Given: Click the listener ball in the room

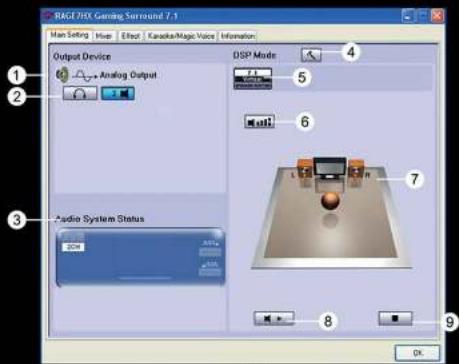Looking at the screenshot, I should pyautogui.click(x=330, y=201).
